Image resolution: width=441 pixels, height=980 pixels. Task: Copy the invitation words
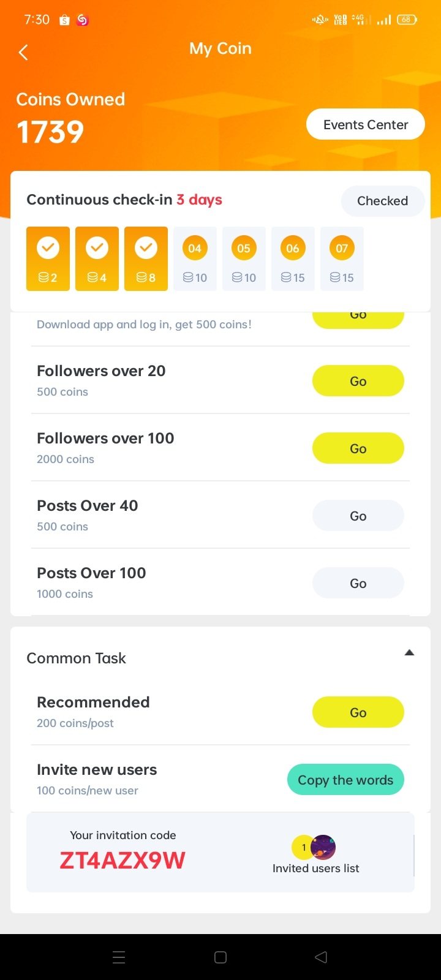345,780
